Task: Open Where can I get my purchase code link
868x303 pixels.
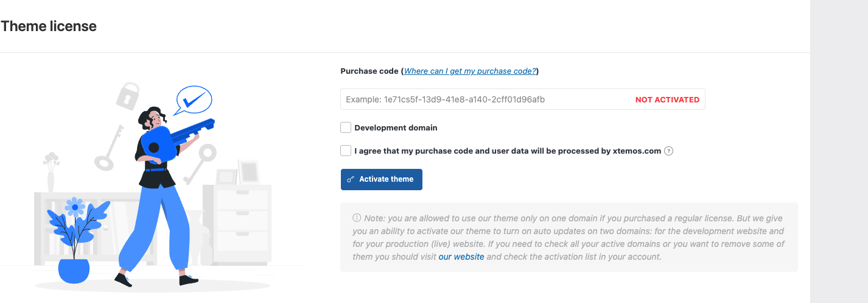Action: (470, 71)
